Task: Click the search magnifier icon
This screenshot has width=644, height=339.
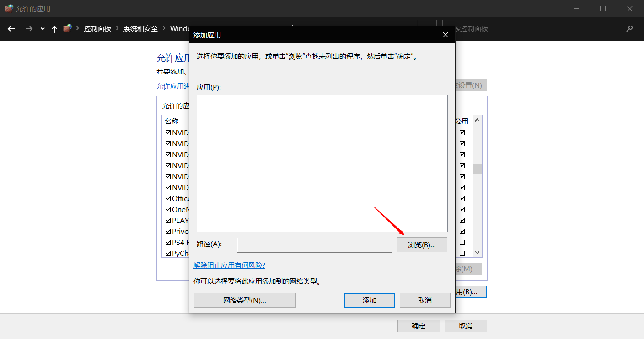Action: pyautogui.click(x=629, y=28)
